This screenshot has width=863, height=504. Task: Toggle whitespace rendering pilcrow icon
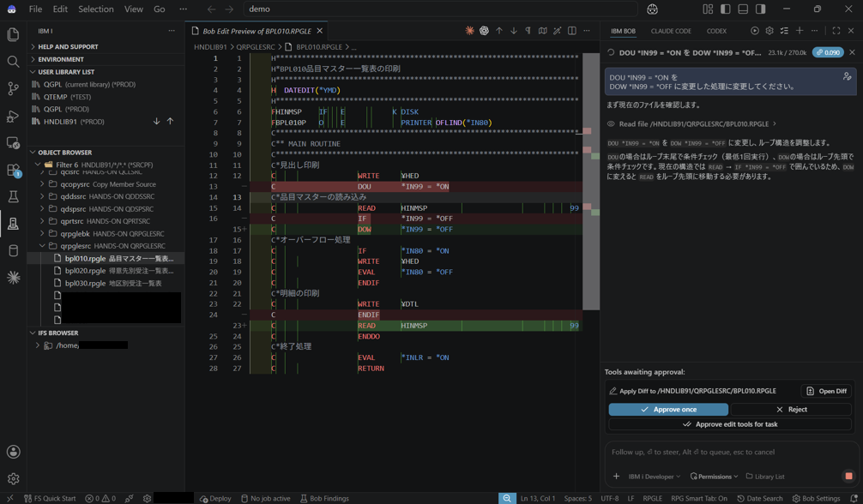(528, 31)
